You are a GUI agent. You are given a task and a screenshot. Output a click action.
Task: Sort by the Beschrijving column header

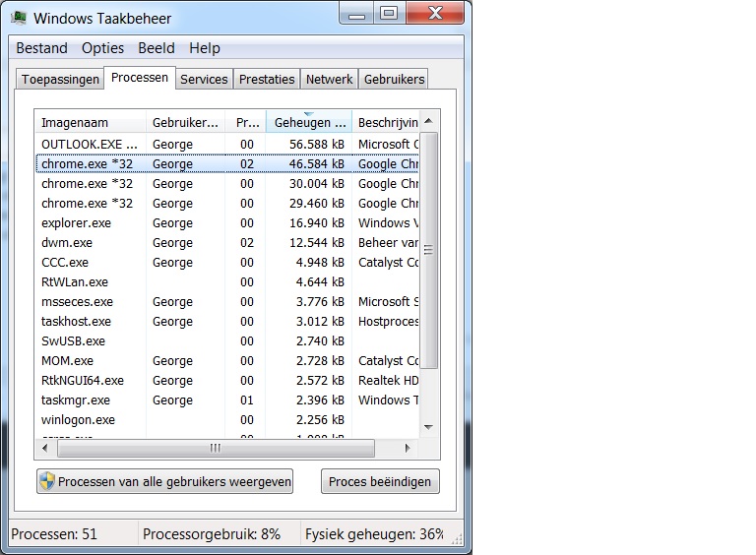click(386, 122)
